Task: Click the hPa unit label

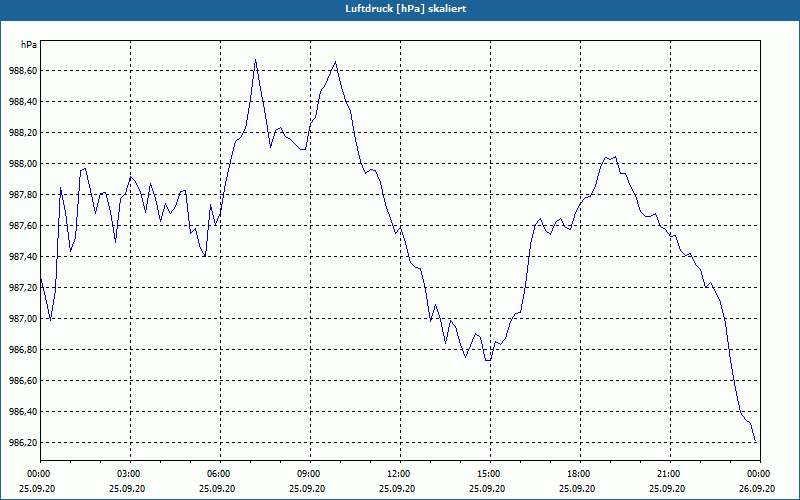Action: tap(29, 45)
